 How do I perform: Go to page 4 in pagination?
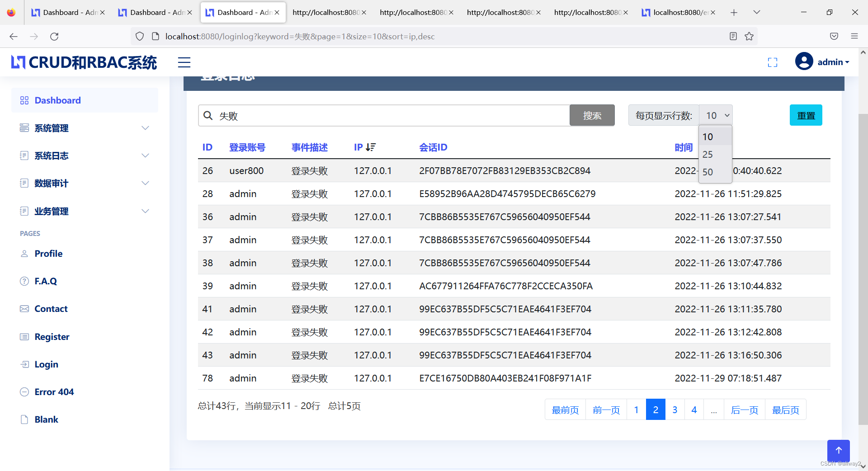pyautogui.click(x=694, y=410)
